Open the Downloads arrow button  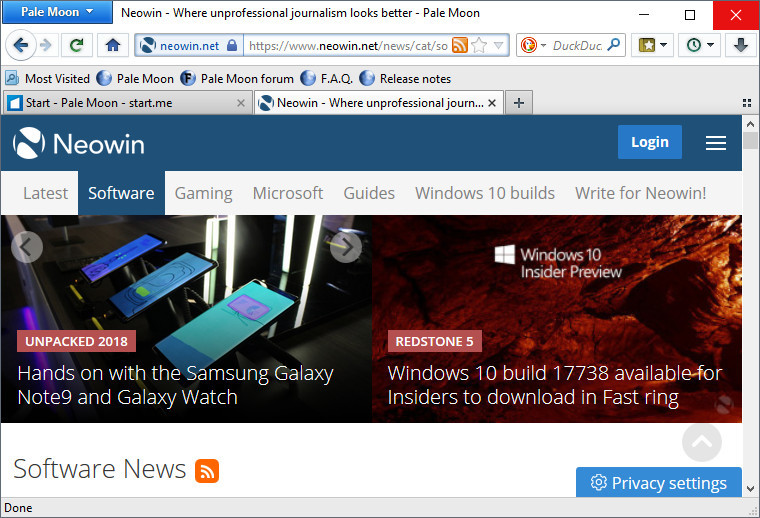pyautogui.click(x=741, y=45)
